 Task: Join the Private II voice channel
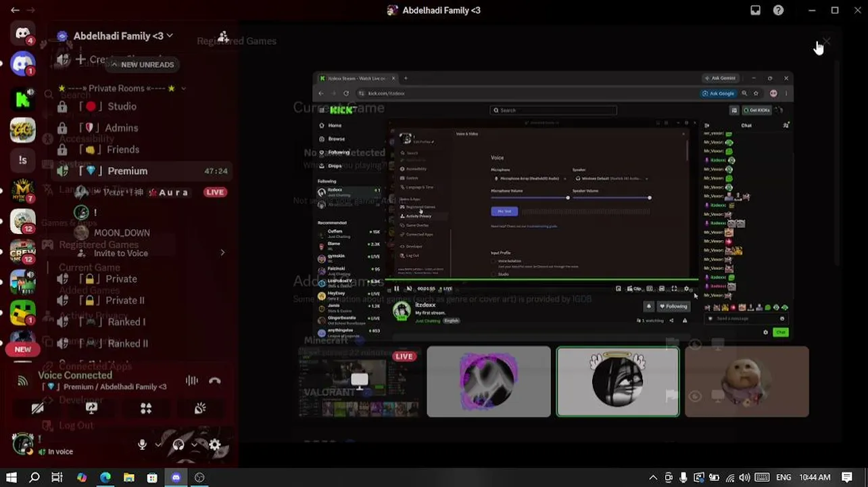pos(142,300)
